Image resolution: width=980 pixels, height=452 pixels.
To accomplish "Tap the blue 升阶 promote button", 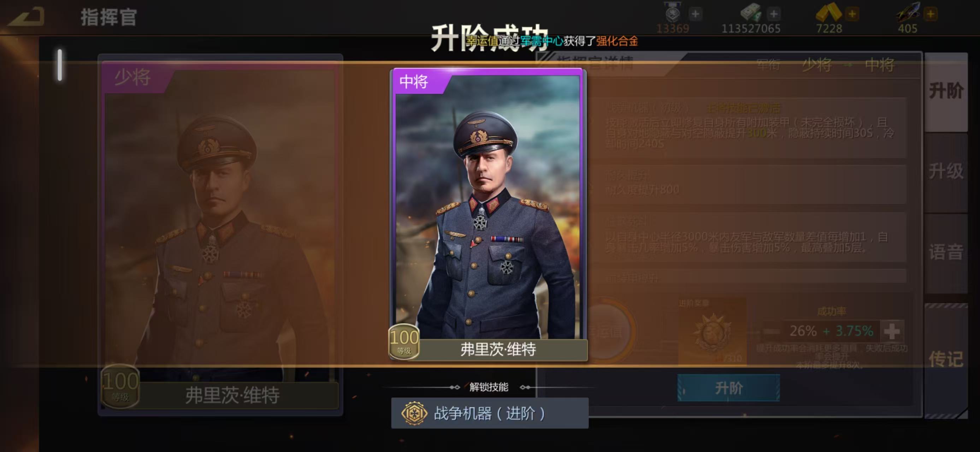I will tap(728, 388).
